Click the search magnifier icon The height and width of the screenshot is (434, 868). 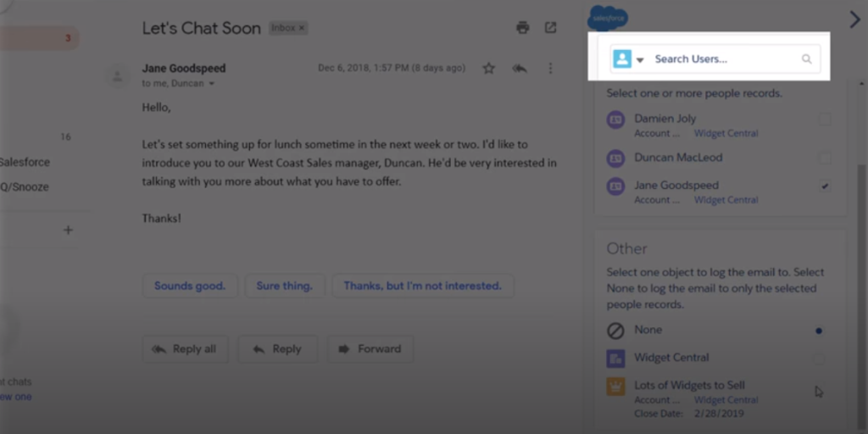pyautogui.click(x=806, y=59)
